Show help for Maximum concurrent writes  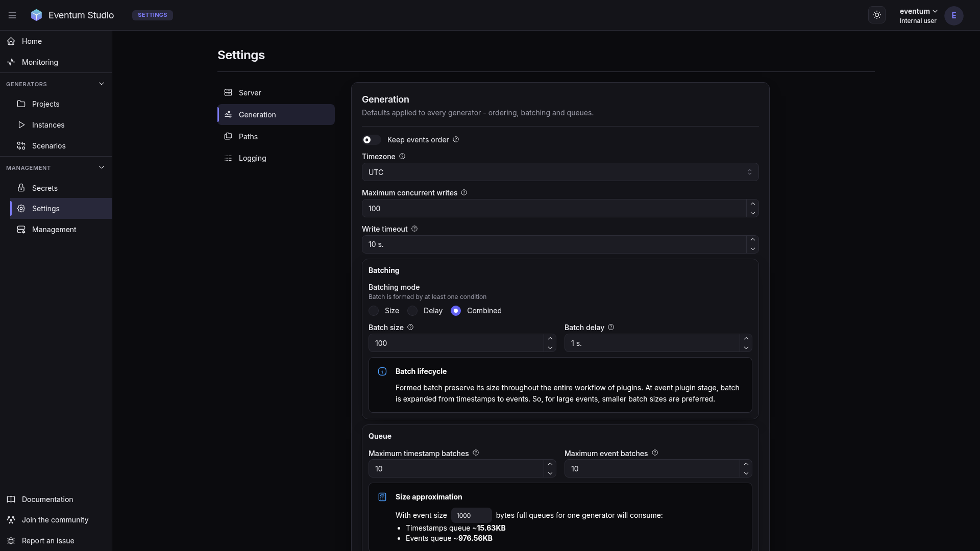(464, 193)
